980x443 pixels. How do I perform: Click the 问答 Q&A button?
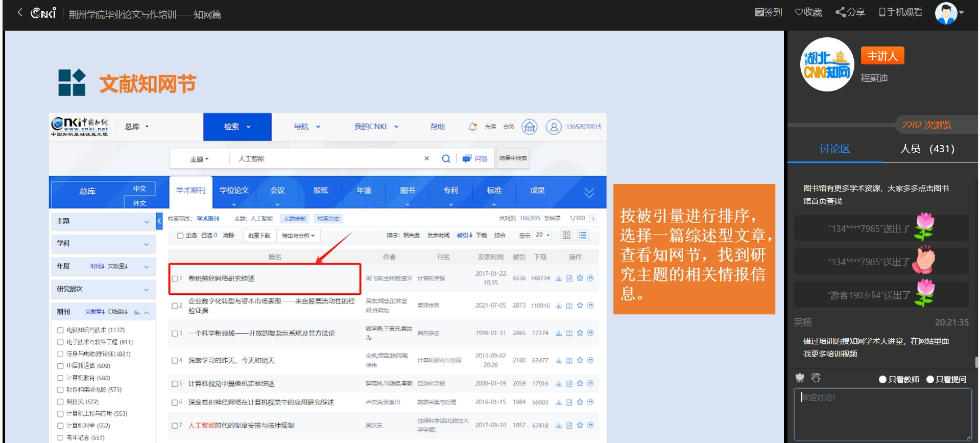[x=475, y=158]
